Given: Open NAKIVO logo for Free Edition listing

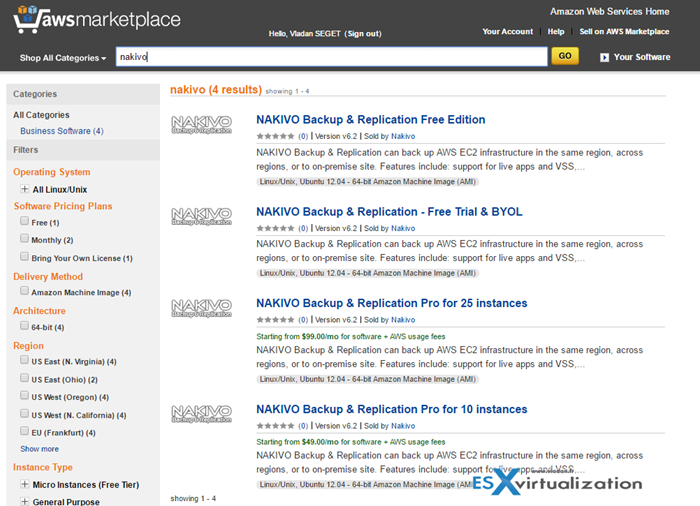Looking at the screenshot, I should click(x=201, y=125).
